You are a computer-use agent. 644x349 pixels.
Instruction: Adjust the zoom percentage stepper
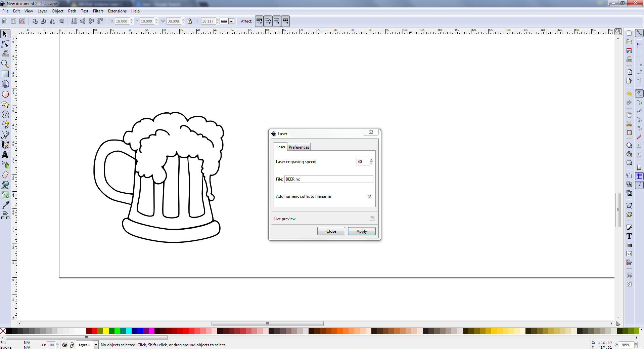636,345
